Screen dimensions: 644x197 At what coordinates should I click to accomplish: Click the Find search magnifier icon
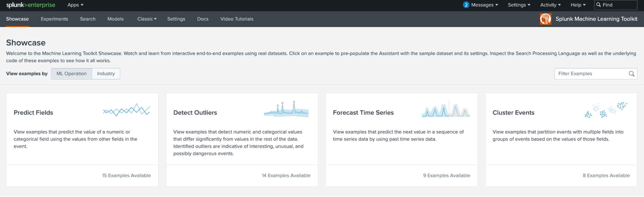599,5
